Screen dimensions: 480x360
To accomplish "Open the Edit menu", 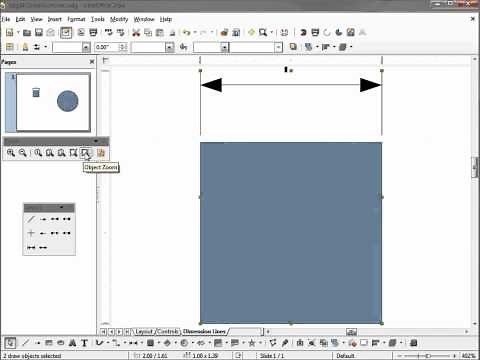I will click(20, 19).
